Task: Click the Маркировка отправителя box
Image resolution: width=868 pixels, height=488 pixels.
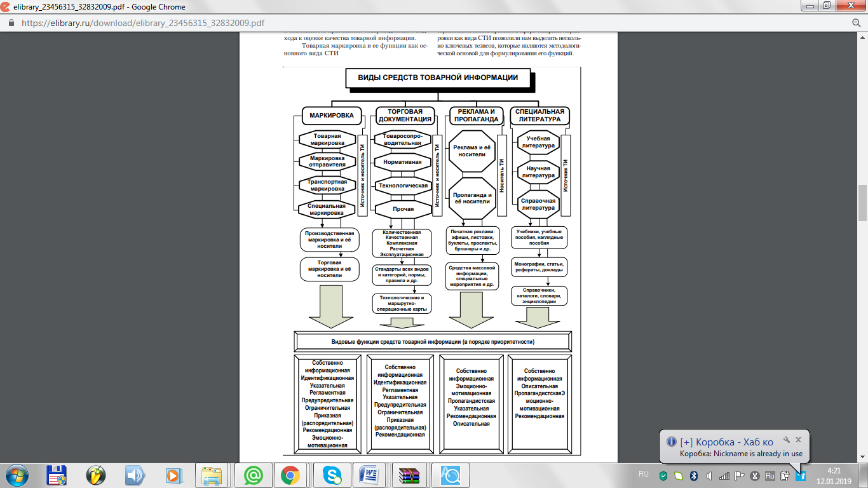Action: point(327,161)
